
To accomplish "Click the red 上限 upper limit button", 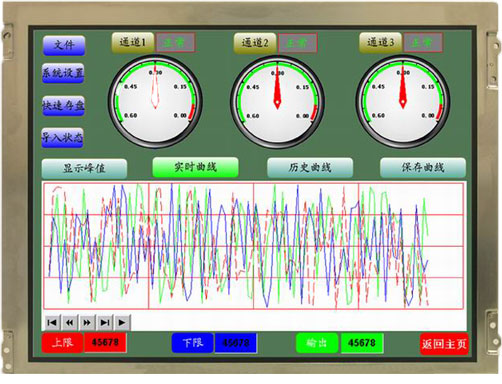I will 62,342.
